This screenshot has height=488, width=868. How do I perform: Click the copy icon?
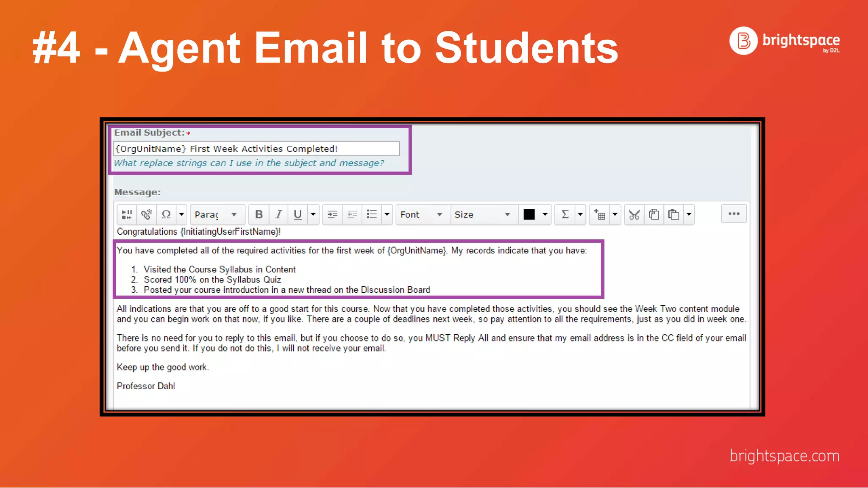(x=654, y=214)
